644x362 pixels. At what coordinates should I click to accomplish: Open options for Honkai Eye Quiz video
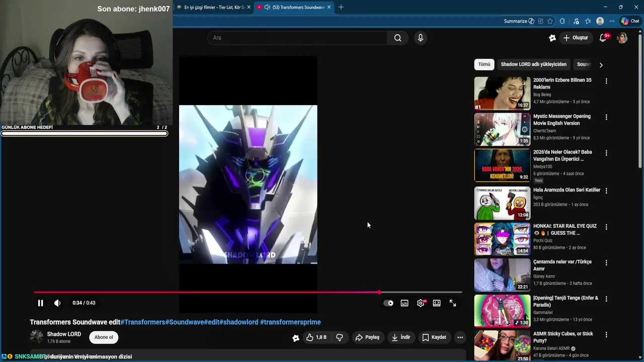(606, 227)
